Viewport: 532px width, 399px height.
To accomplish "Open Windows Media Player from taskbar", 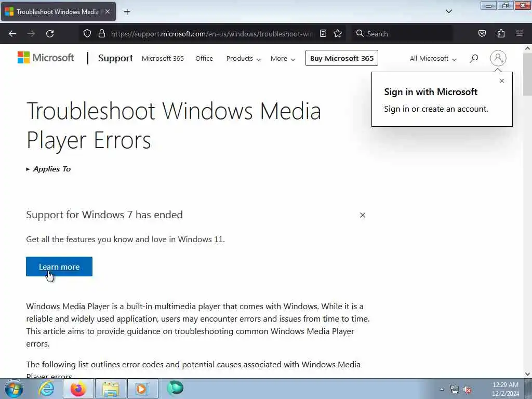I will [142, 389].
